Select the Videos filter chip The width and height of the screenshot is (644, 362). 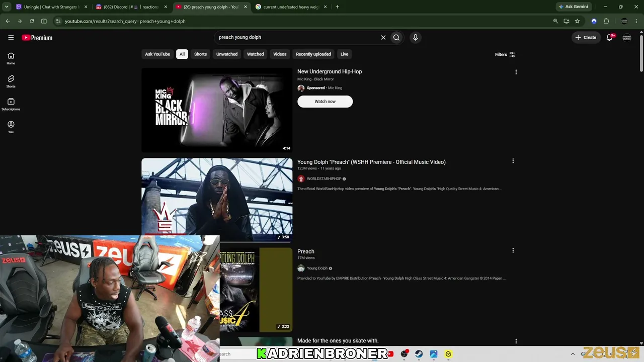(x=280, y=54)
